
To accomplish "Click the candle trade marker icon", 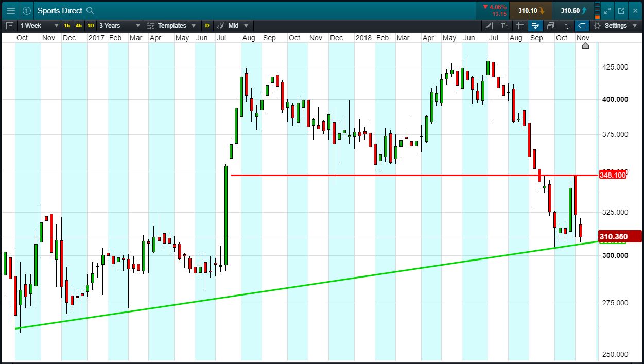I will [x=566, y=26].
